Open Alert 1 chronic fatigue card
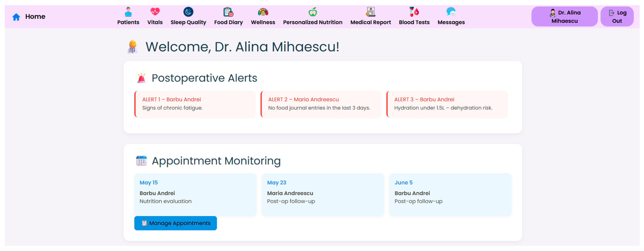The height and width of the screenshot is (251, 644). click(x=195, y=104)
